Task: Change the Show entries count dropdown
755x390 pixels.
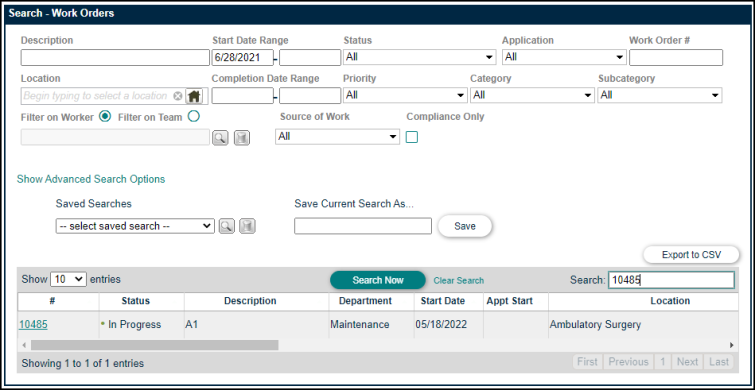Action: click(x=68, y=279)
